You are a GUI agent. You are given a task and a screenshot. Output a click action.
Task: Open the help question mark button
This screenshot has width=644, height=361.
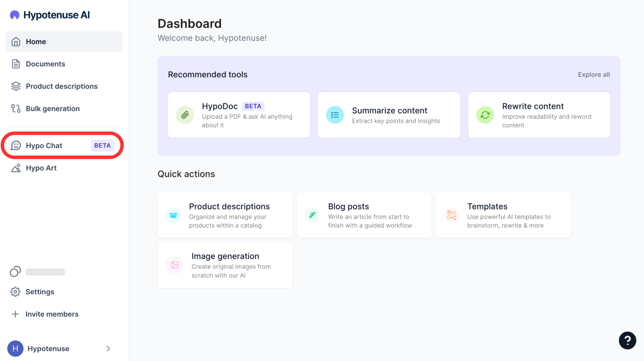[x=627, y=340]
